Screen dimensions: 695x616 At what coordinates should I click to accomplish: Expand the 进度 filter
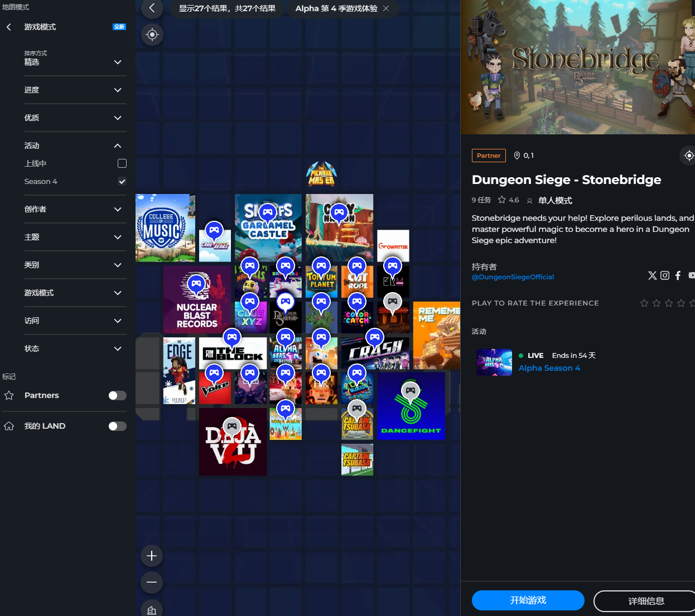click(75, 90)
